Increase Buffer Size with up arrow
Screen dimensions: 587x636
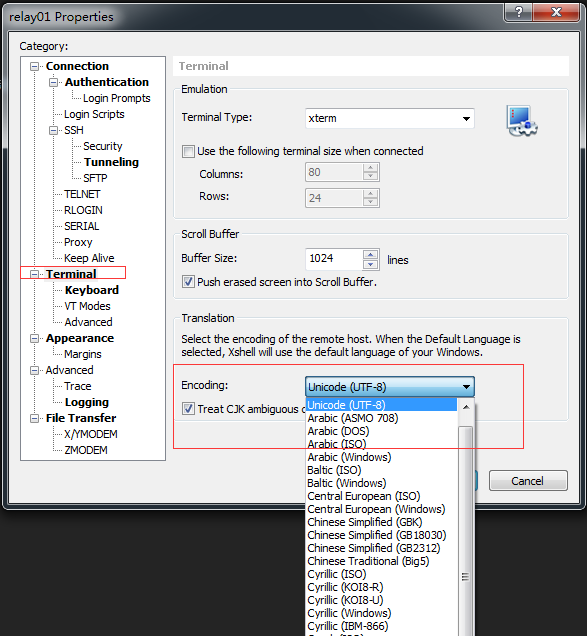[x=370, y=255]
